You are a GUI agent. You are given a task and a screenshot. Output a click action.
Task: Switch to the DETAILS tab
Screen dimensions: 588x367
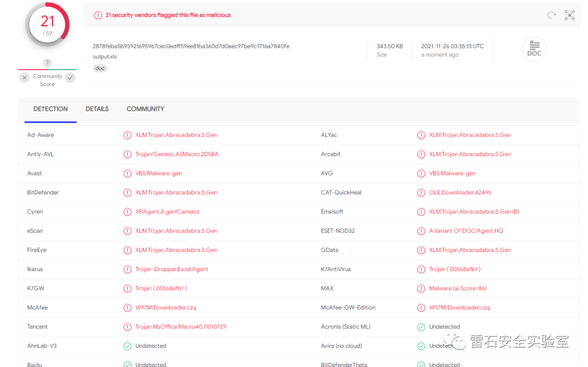97,109
